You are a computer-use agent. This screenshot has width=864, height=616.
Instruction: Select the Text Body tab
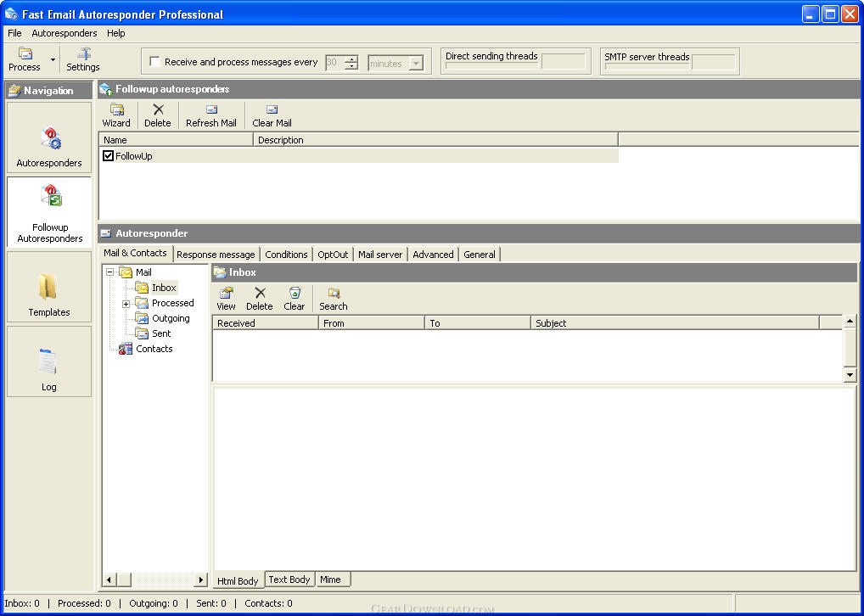289,580
